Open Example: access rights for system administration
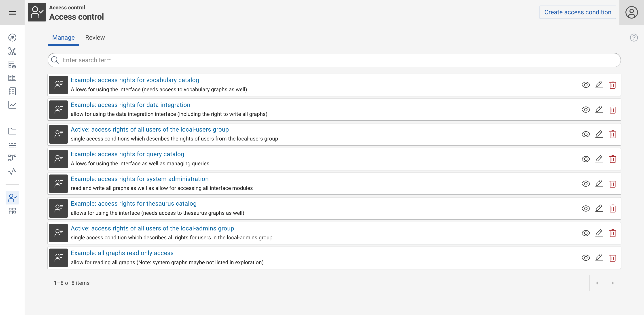 point(140,179)
